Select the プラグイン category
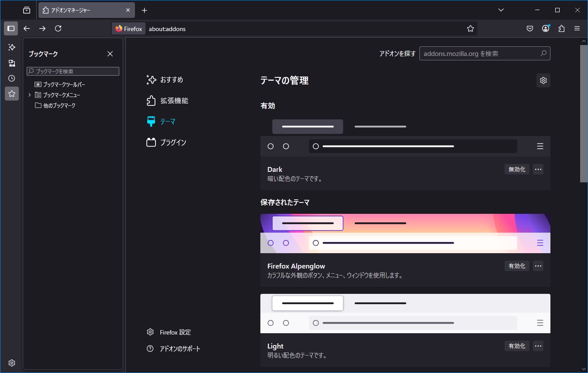 (173, 143)
